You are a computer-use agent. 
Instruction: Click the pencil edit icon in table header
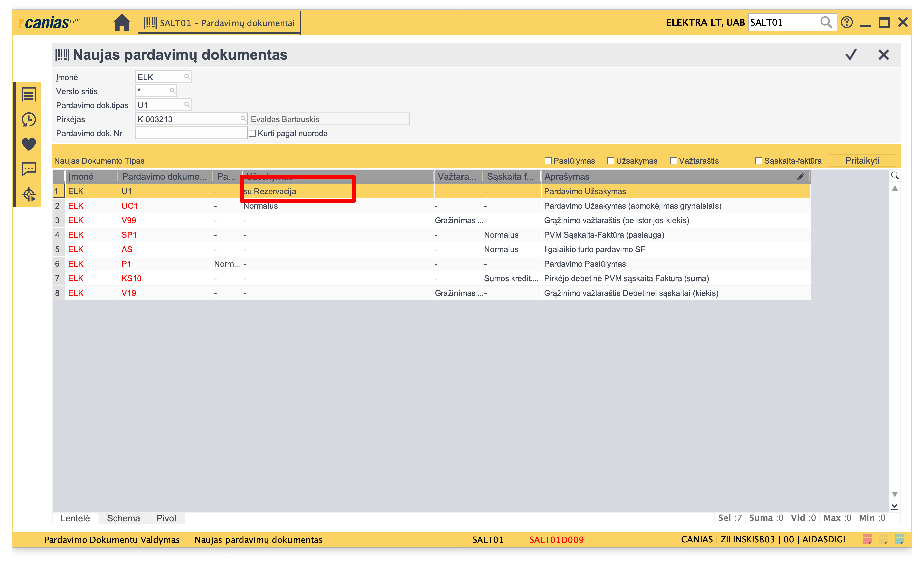[x=800, y=177]
